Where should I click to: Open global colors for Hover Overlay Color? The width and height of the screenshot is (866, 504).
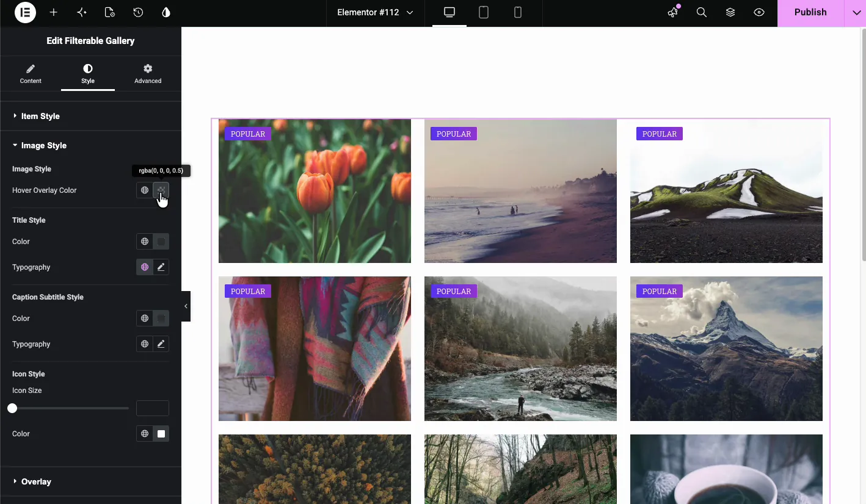coord(145,190)
